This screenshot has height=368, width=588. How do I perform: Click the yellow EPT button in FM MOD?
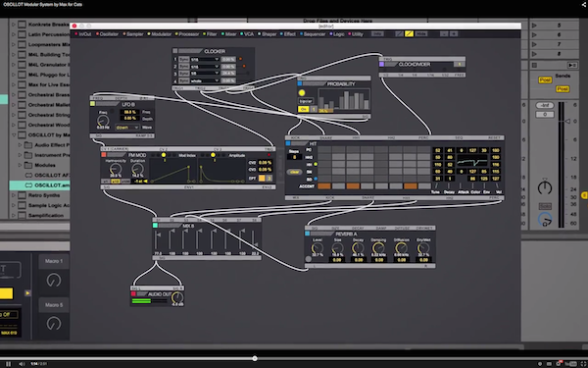[262, 179]
